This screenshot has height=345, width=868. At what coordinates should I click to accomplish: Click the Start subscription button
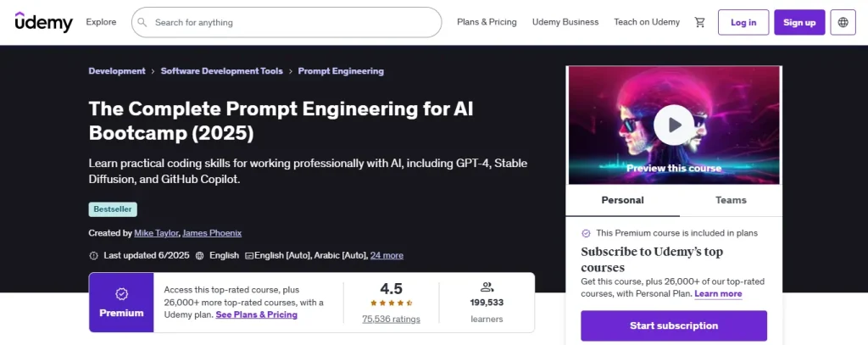pyautogui.click(x=674, y=326)
